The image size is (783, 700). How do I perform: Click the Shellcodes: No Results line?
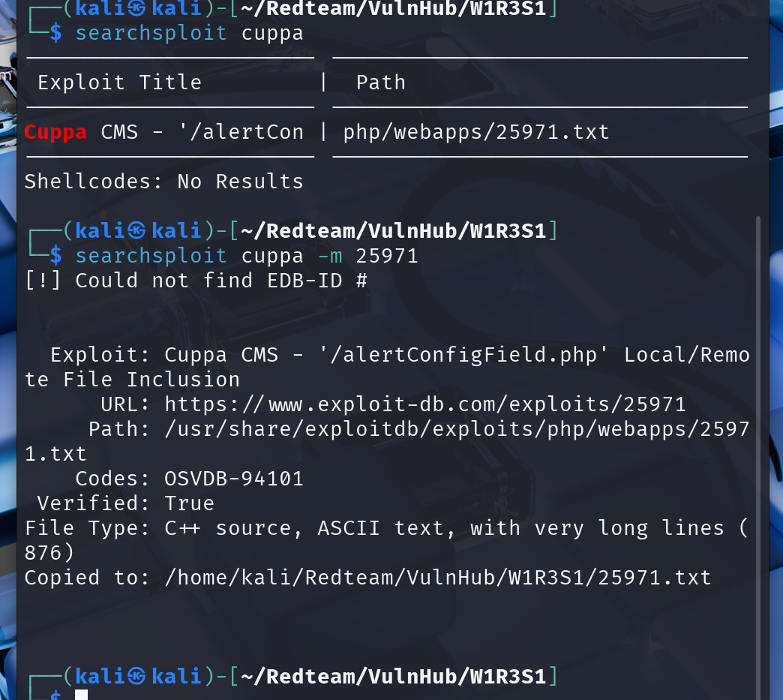[164, 182]
